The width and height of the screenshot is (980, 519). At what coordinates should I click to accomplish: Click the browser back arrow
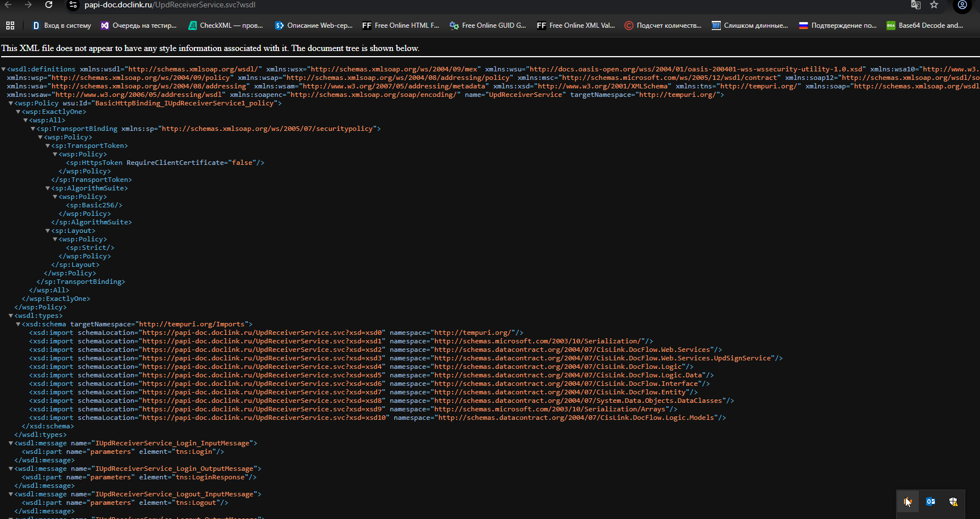click(x=9, y=5)
